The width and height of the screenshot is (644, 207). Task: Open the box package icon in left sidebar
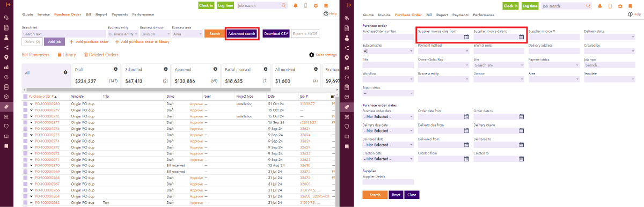tap(7, 97)
